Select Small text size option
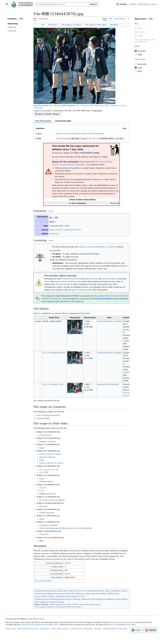The image size is (163, 644). pyautogui.click(x=136, y=28)
